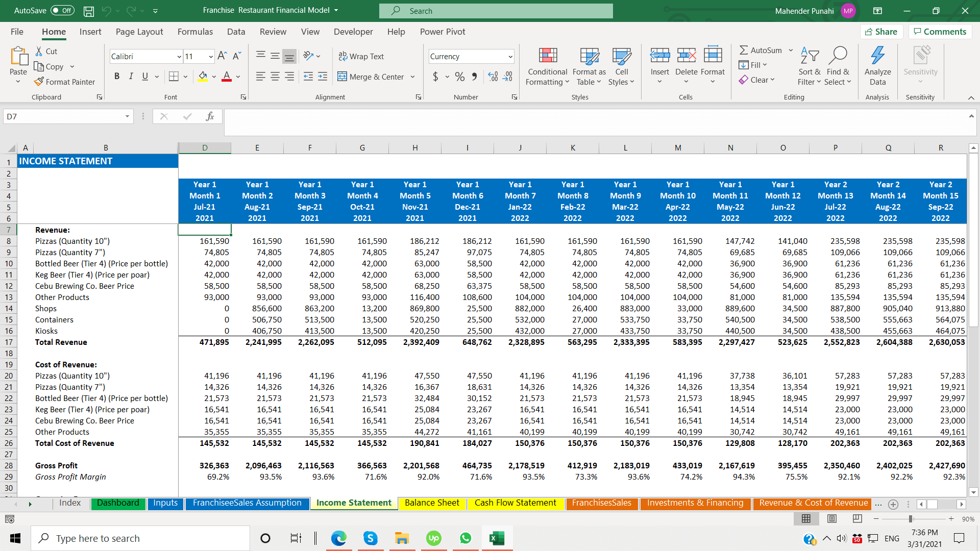
Task: Click the Comments button
Action: pyautogui.click(x=940, y=32)
